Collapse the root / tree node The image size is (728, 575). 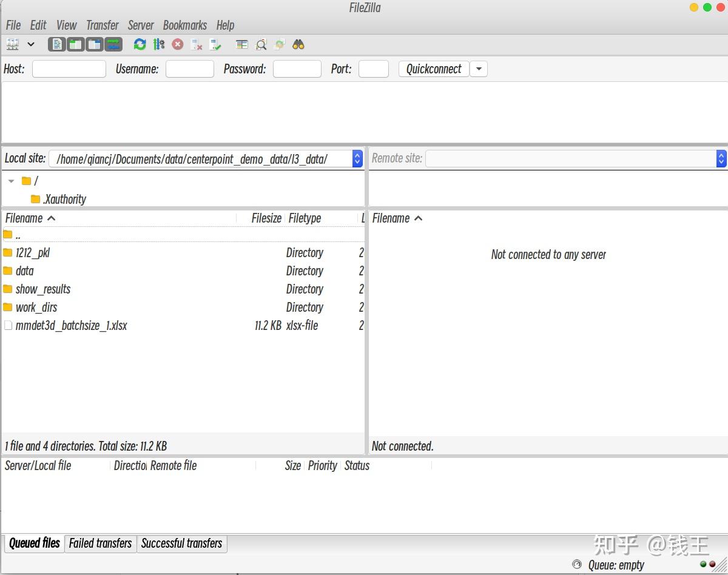point(11,181)
